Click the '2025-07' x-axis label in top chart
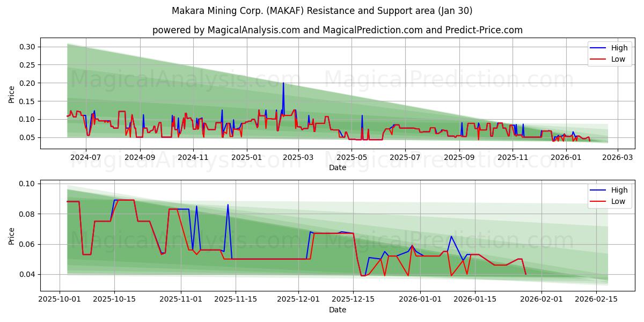This screenshot has height=322, width=644. pyautogui.click(x=405, y=158)
